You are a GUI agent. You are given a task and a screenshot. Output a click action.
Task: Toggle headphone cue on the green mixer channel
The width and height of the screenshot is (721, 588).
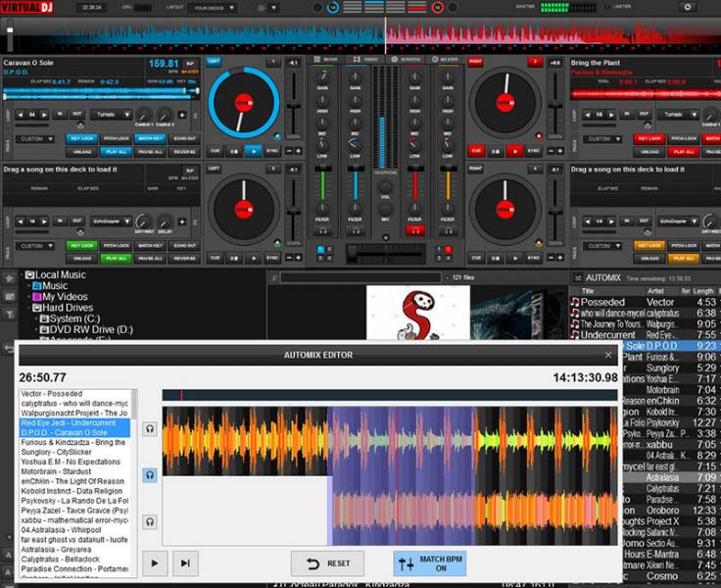323,230
